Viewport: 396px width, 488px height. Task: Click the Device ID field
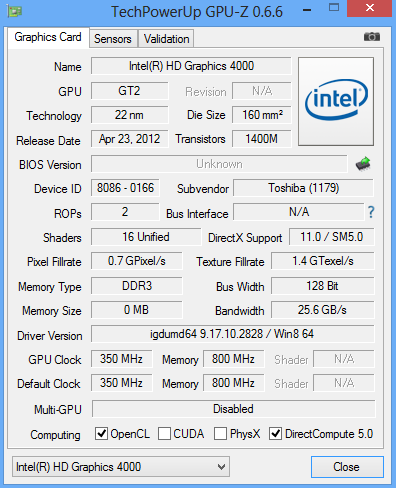(x=125, y=188)
